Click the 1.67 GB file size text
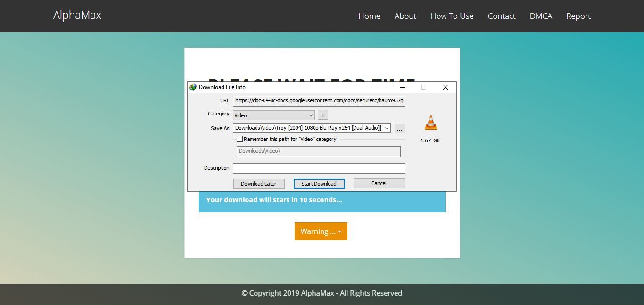The height and width of the screenshot is (305, 644). click(430, 140)
